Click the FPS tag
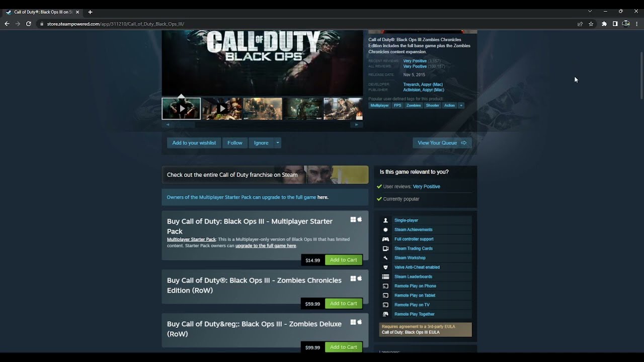This screenshot has height=362, width=644. (x=397, y=106)
